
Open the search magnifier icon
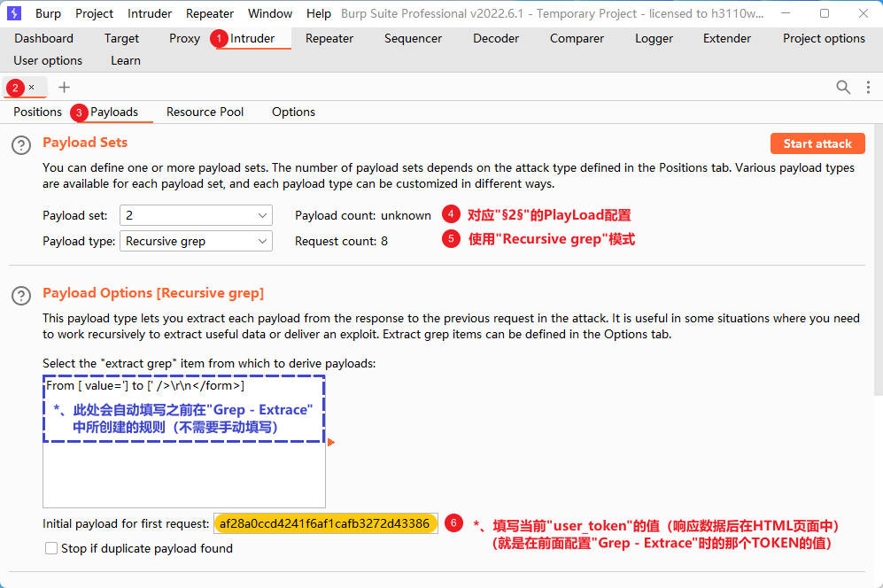pyautogui.click(x=843, y=88)
